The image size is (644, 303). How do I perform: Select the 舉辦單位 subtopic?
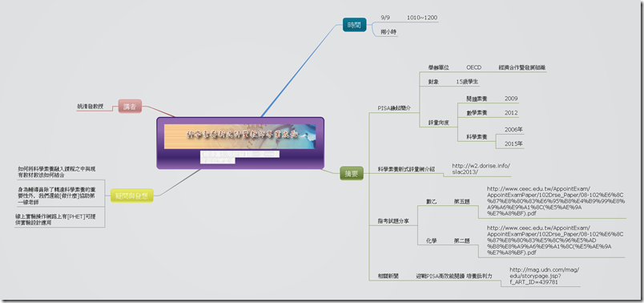point(439,67)
